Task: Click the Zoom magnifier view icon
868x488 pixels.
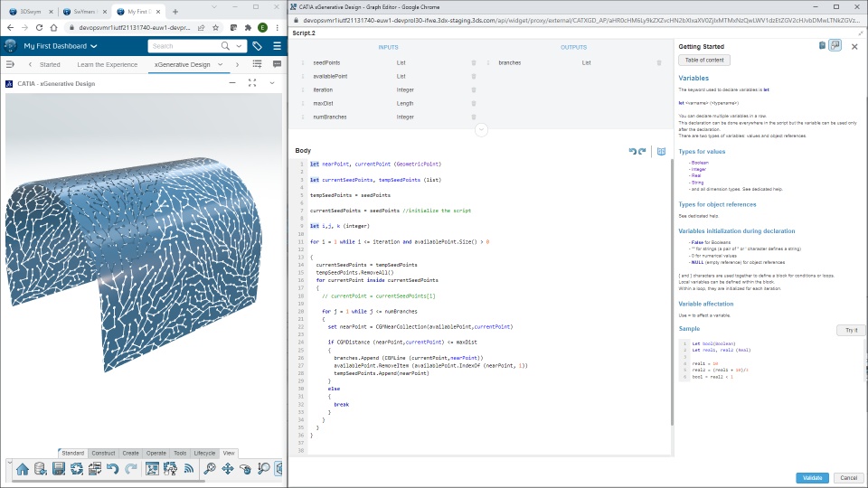Action: click(210, 469)
